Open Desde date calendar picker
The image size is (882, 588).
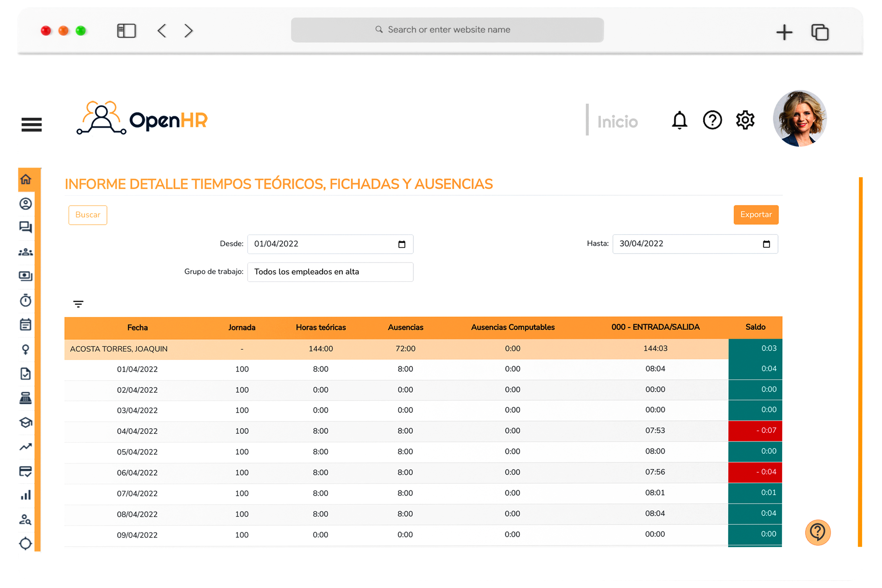click(402, 244)
